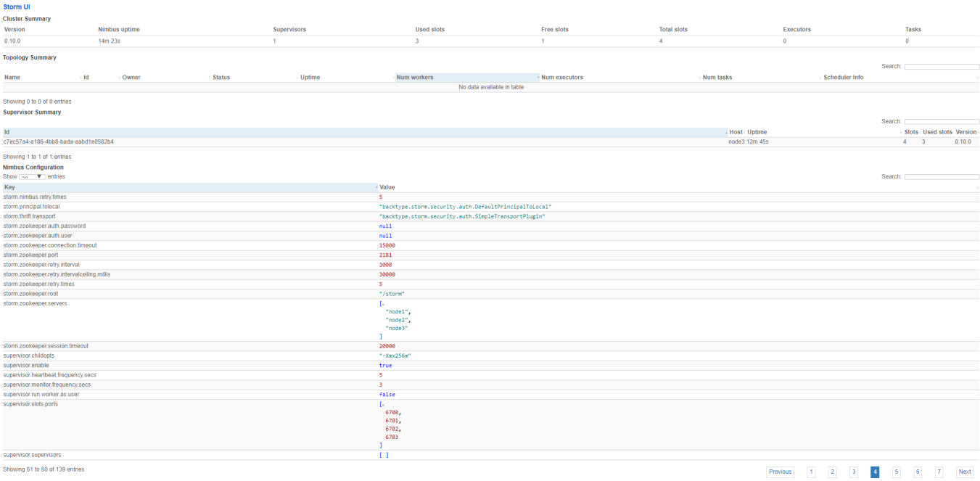Click the storm.zookeeper.auth.password key
The width and height of the screenshot is (980, 481).
(x=44, y=226)
